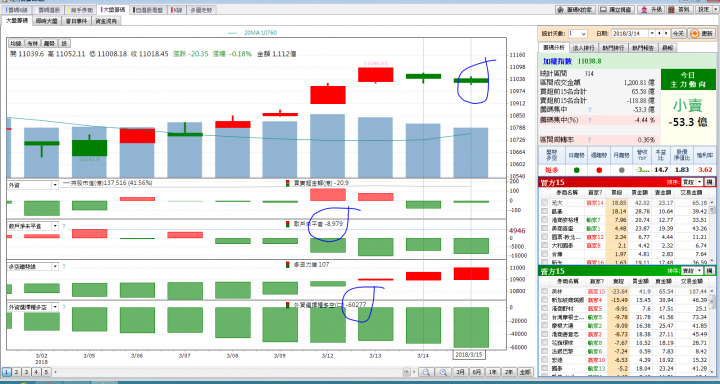
Task: Click legend icon beside 多空力道 107
Action: click(288, 265)
